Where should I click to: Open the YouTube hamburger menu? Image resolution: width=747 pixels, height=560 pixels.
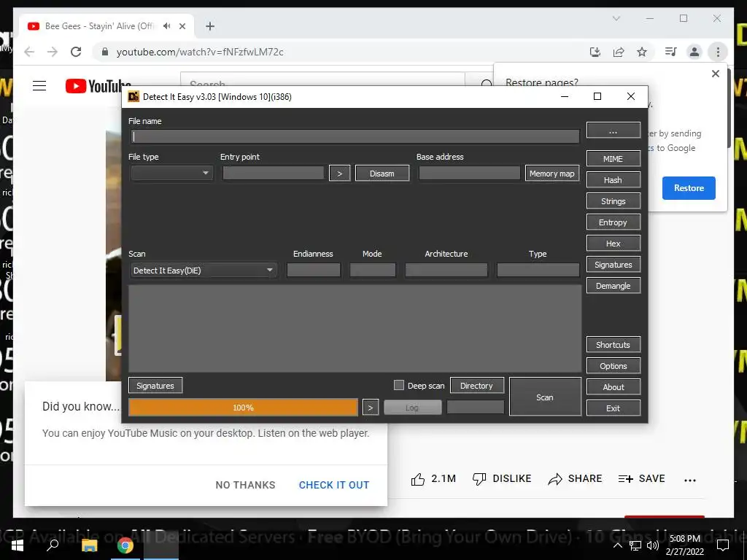click(39, 86)
